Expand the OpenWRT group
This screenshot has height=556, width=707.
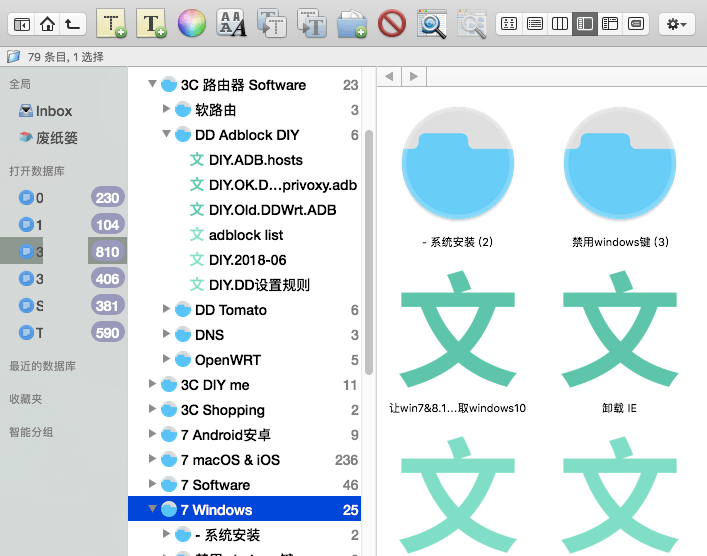click(166, 358)
